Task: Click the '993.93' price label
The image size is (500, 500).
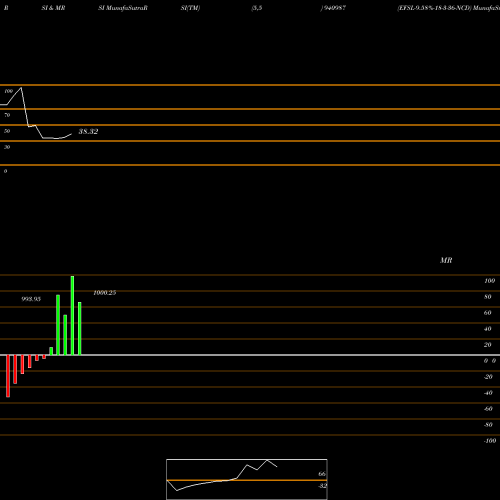Action: click(x=31, y=299)
